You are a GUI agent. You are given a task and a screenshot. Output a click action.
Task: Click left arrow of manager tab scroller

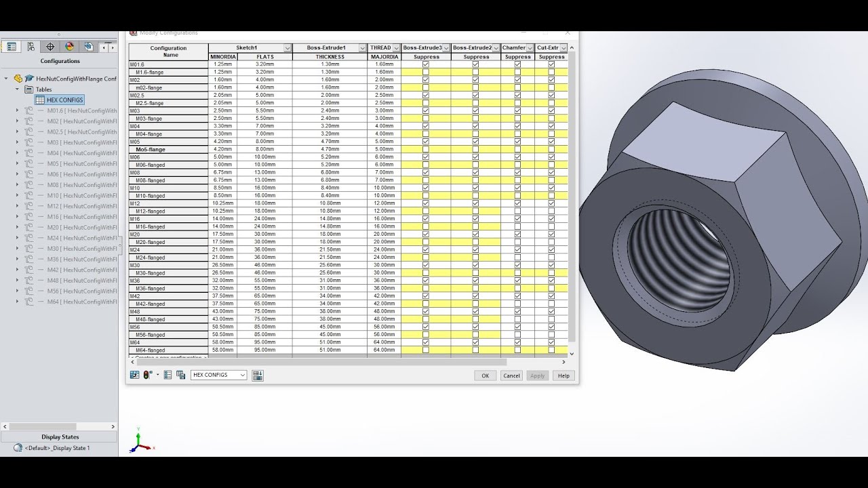104,47
